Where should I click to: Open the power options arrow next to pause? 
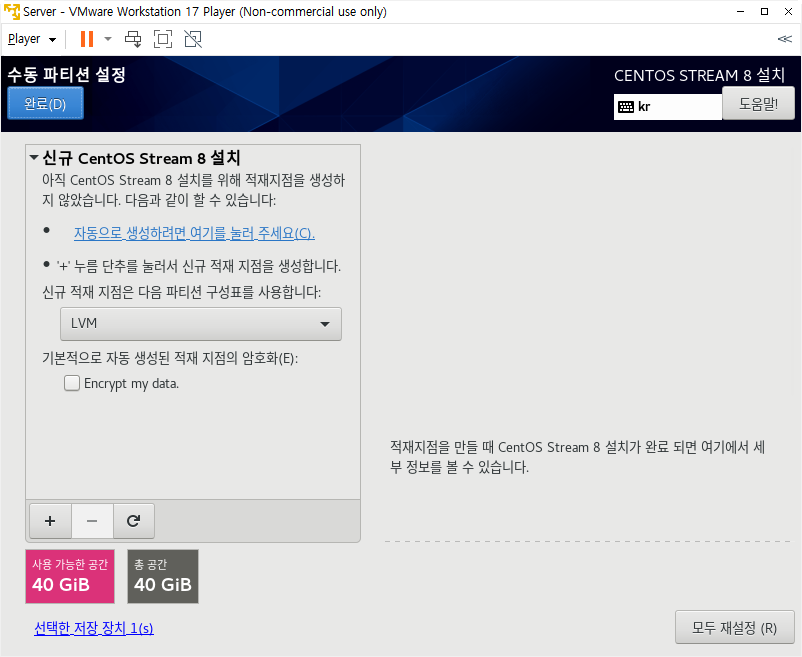click(108, 39)
